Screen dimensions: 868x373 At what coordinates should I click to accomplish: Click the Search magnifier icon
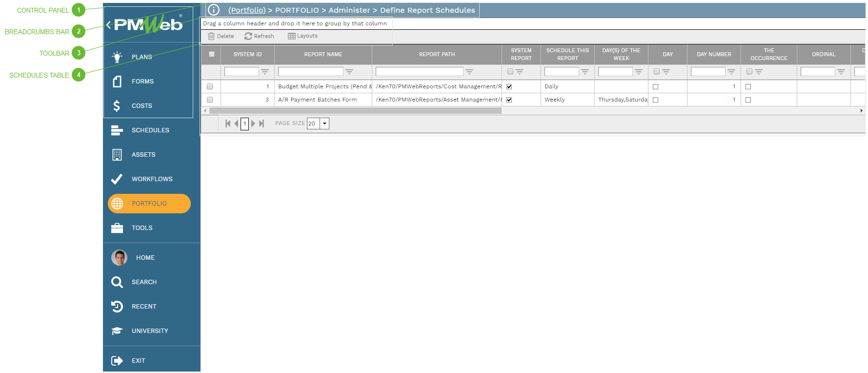(117, 282)
